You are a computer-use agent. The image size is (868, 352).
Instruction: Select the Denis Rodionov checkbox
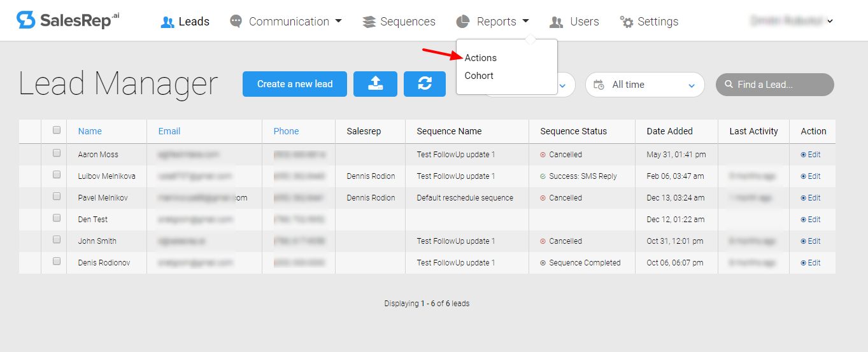pos(57,261)
